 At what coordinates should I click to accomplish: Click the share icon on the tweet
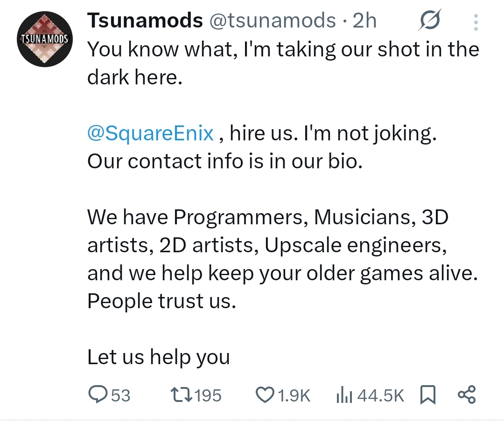click(467, 395)
